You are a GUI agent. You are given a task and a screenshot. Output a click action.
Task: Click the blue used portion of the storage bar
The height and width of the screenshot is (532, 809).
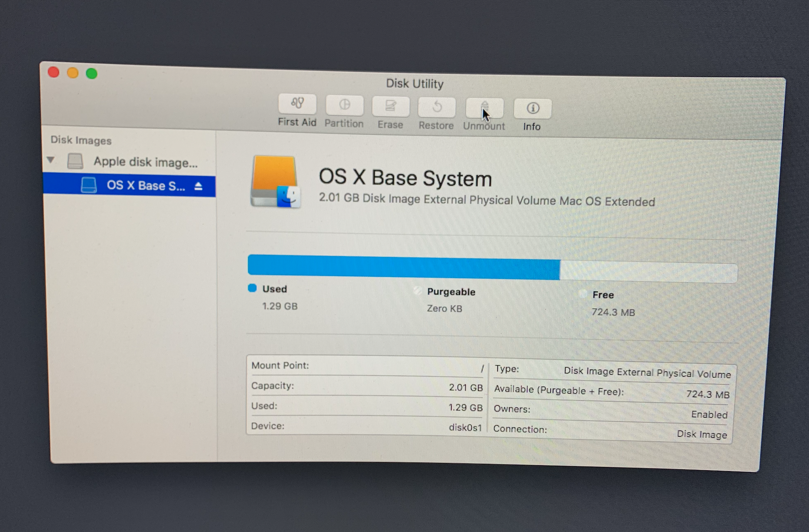point(404,267)
